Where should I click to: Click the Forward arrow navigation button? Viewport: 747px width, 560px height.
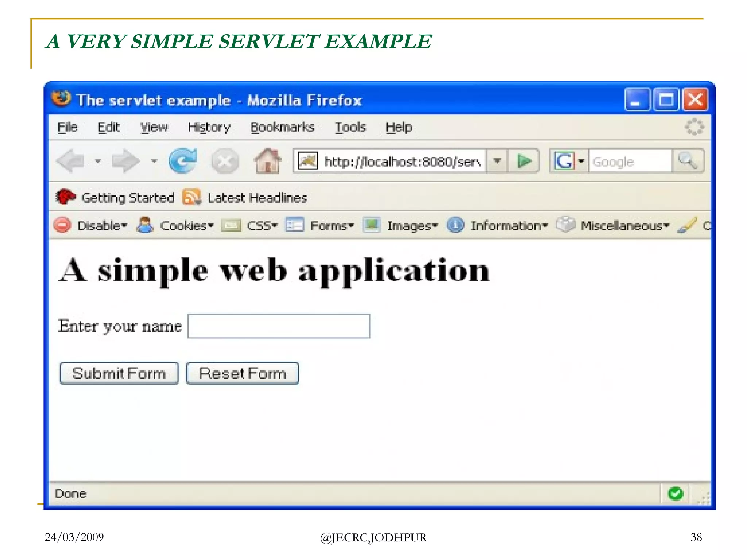[126, 161]
